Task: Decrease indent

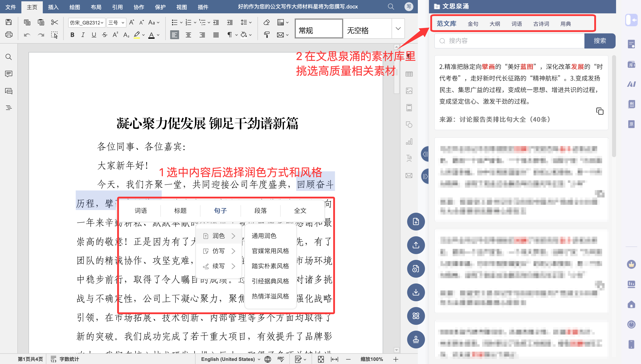Action: pyautogui.click(x=216, y=22)
